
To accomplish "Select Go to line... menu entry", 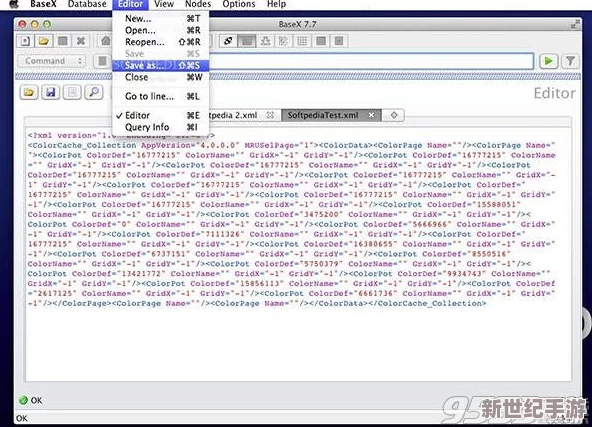I will point(160,96).
